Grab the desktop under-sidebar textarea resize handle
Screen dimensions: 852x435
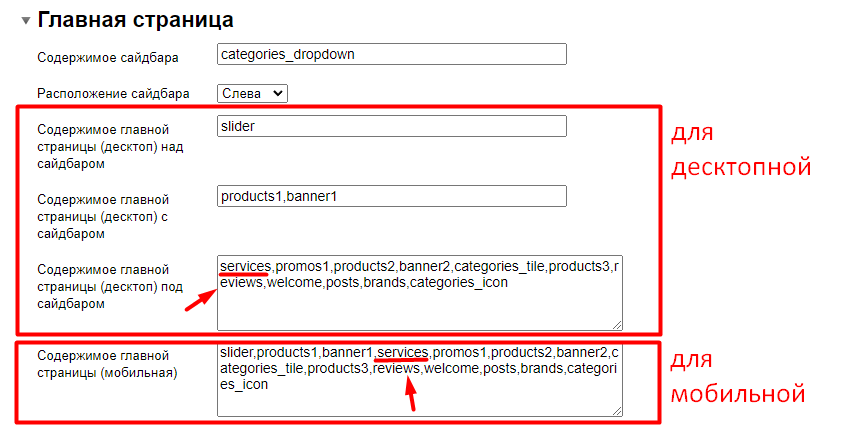[x=617, y=324]
